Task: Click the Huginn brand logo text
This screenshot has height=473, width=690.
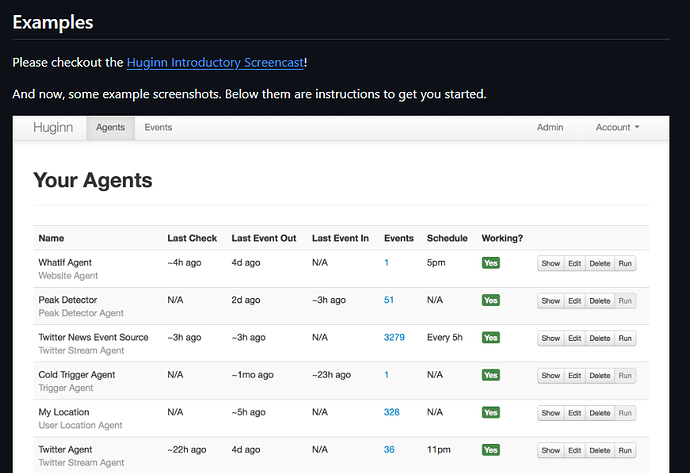Action: [x=52, y=127]
